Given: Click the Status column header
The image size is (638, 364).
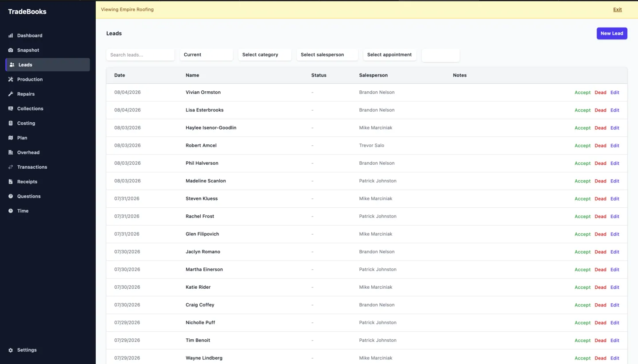Looking at the screenshot, I should click(x=319, y=75).
